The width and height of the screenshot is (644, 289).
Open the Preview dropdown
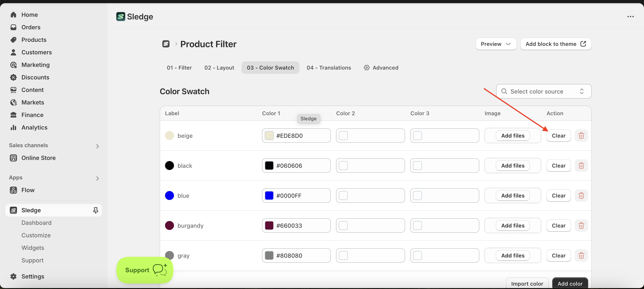(496, 44)
